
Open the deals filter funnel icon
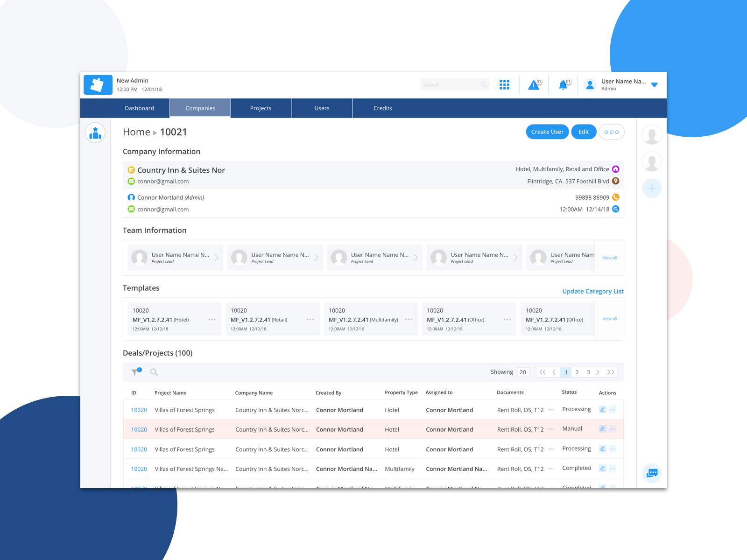(136, 372)
